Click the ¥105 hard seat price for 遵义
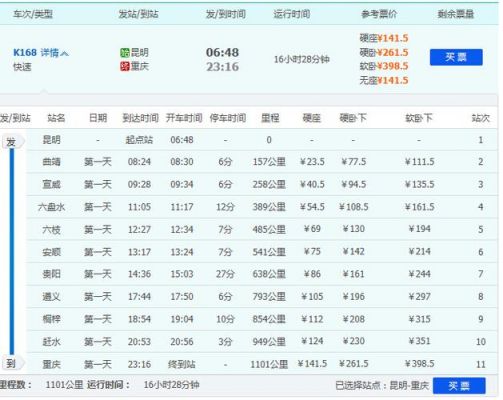Viewport: 503px width, 400px height. 312,296
